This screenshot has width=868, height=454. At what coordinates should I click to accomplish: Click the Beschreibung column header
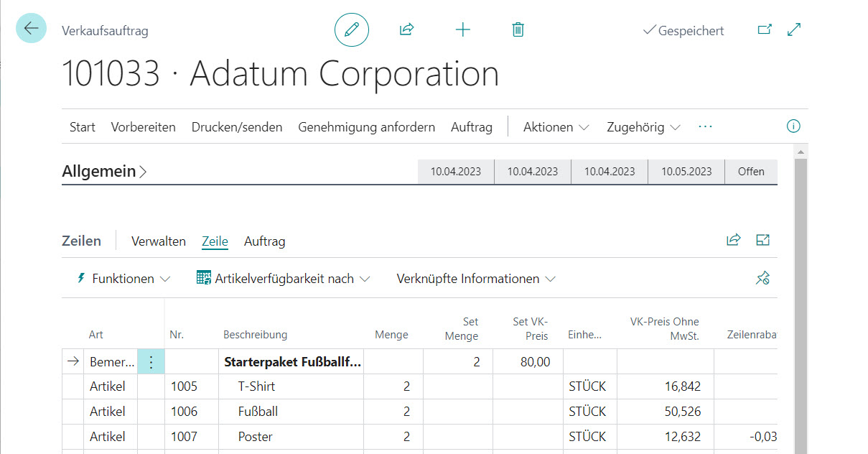[256, 335]
